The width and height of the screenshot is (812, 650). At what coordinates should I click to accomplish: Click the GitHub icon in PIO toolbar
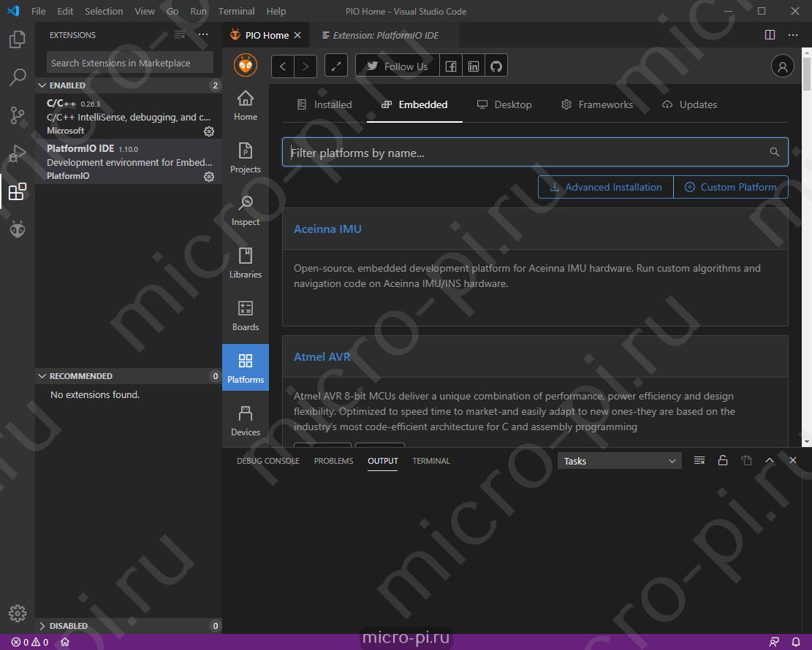tap(496, 66)
